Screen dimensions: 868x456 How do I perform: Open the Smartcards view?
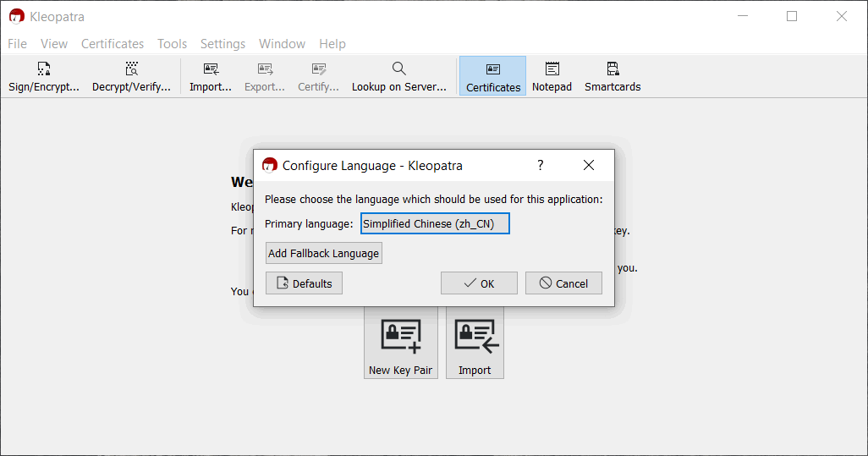pos(613,76)
